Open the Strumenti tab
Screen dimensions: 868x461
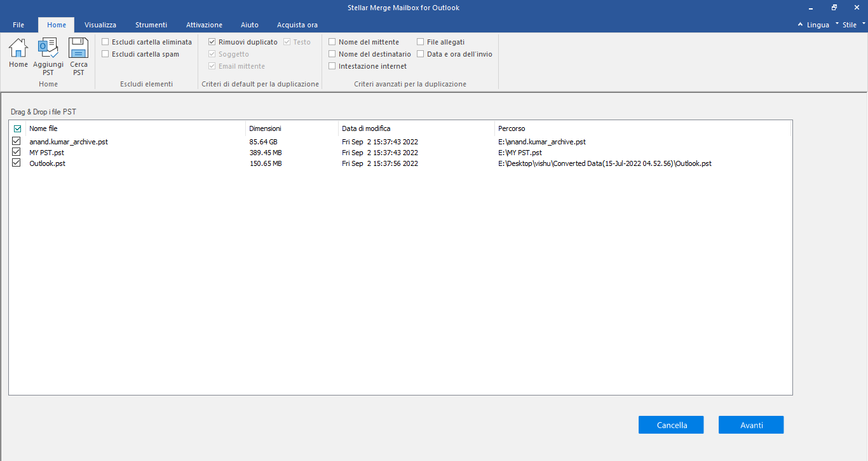coord(151,25)
